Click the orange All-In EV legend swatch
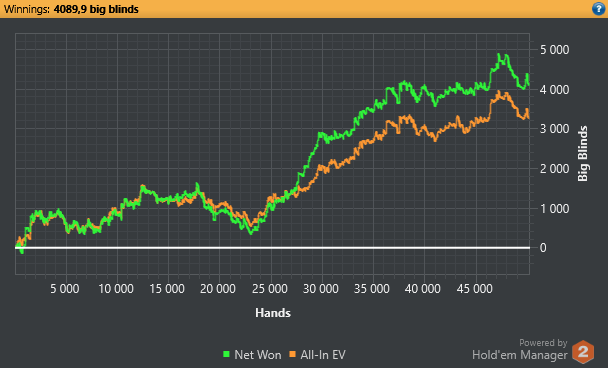Viewport: 608px width, 368px height. click(x=292, y=354)
